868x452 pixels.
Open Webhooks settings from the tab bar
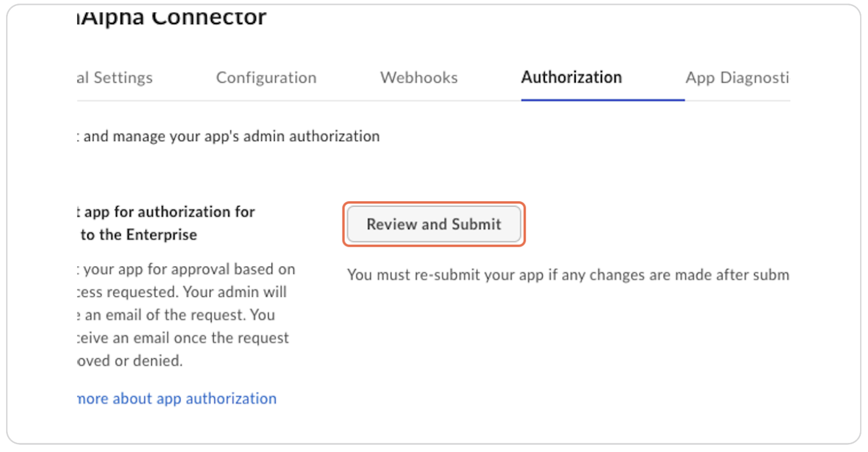coord(418,78)
